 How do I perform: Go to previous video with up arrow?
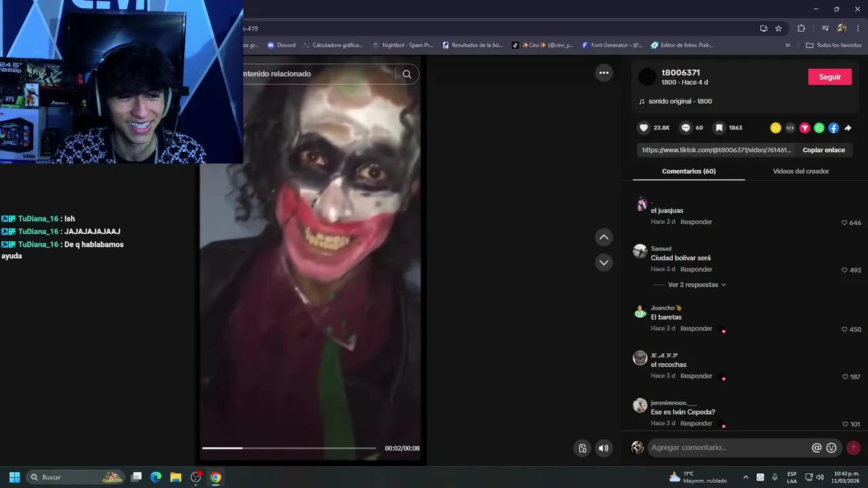[x=604, y=237]
